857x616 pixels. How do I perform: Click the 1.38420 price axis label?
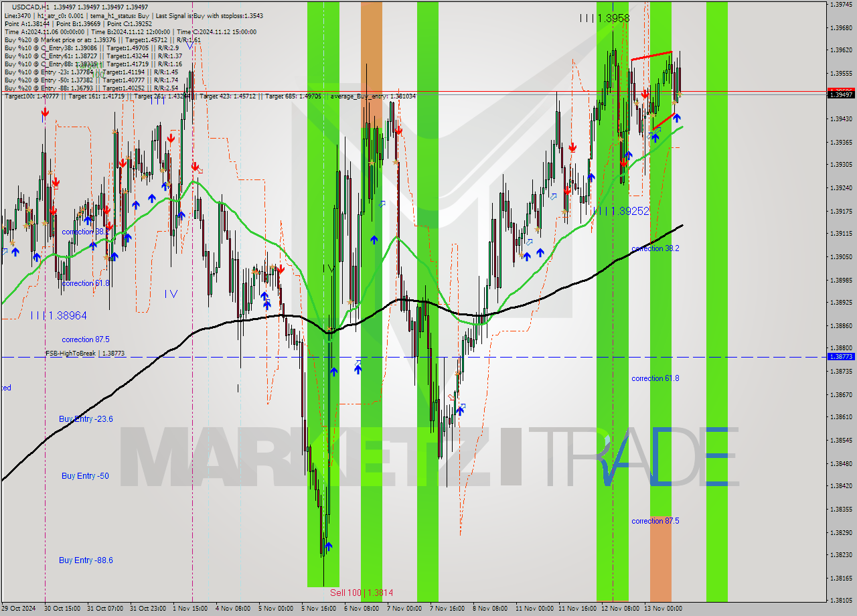(841, 486)
